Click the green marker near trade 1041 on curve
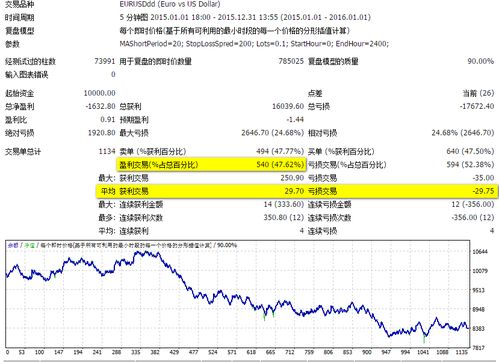 (x=424, y=339)
